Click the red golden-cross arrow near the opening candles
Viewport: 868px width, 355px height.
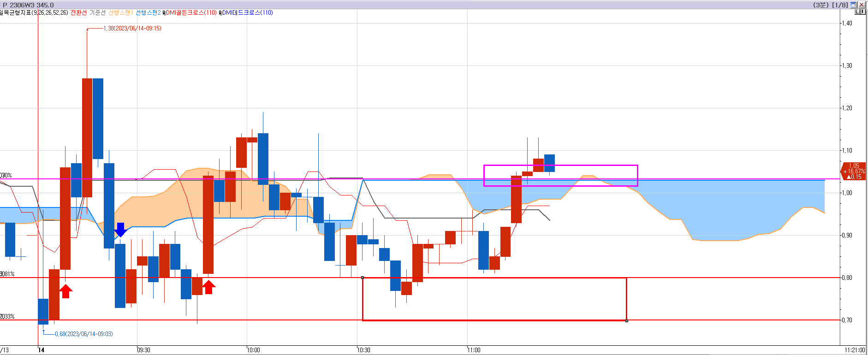65,291
